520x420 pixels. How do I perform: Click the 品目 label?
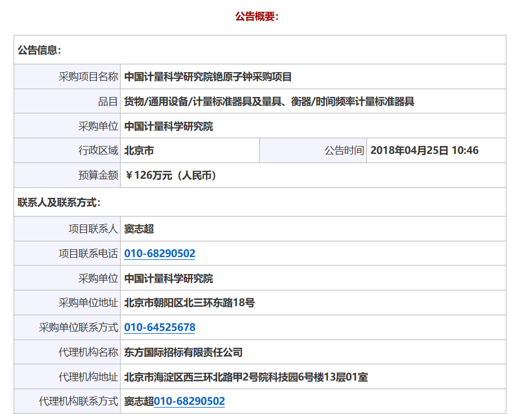(x=108, y=101)
